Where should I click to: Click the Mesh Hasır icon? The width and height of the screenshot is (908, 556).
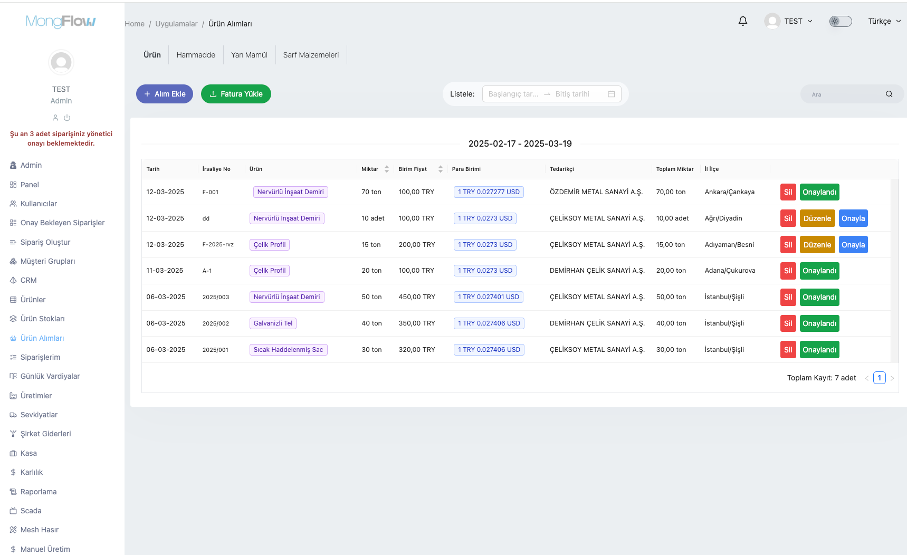pyautogui.click(x=13, y=529)
